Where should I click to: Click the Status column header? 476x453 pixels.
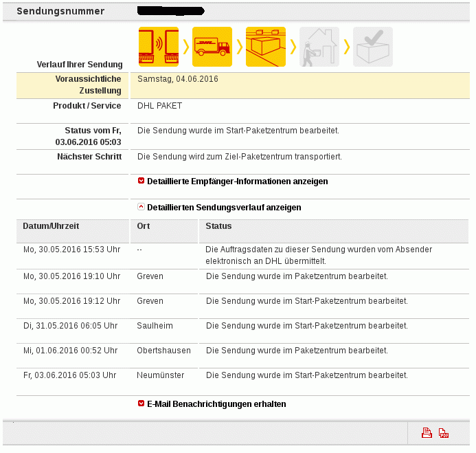pyautogui.click(x=334, y=231)
